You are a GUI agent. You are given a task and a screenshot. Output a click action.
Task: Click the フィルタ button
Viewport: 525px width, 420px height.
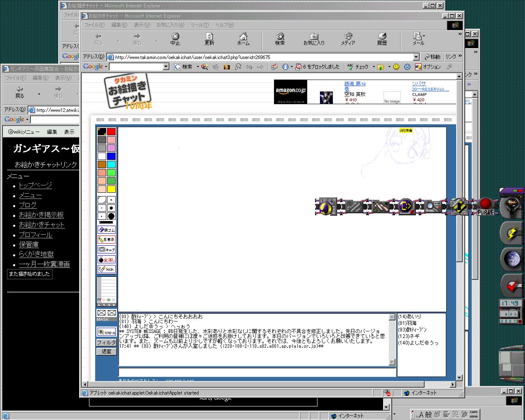click(x=107, y=342)
